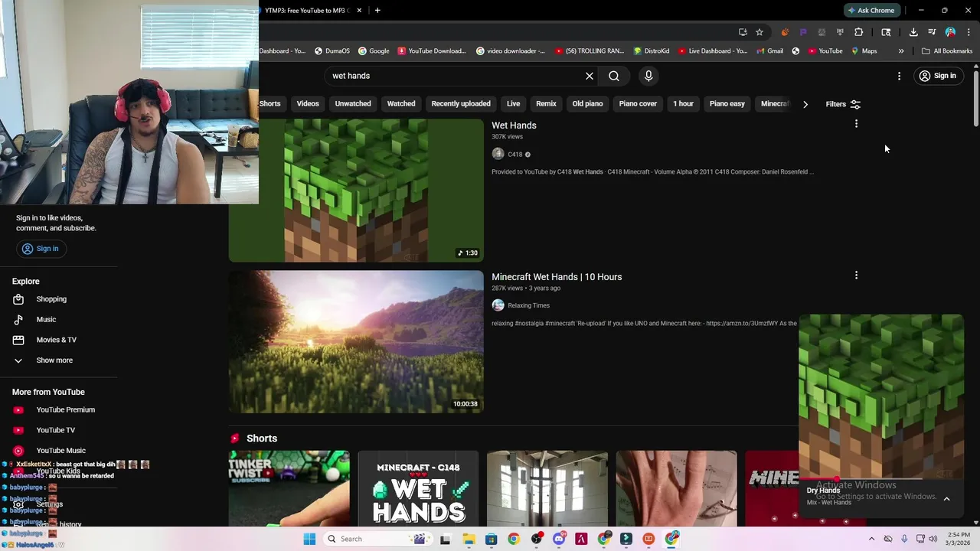Viewport: 980px width, 551px height.
Task: Start voice search with the microphone
Action: pos(648,76)
